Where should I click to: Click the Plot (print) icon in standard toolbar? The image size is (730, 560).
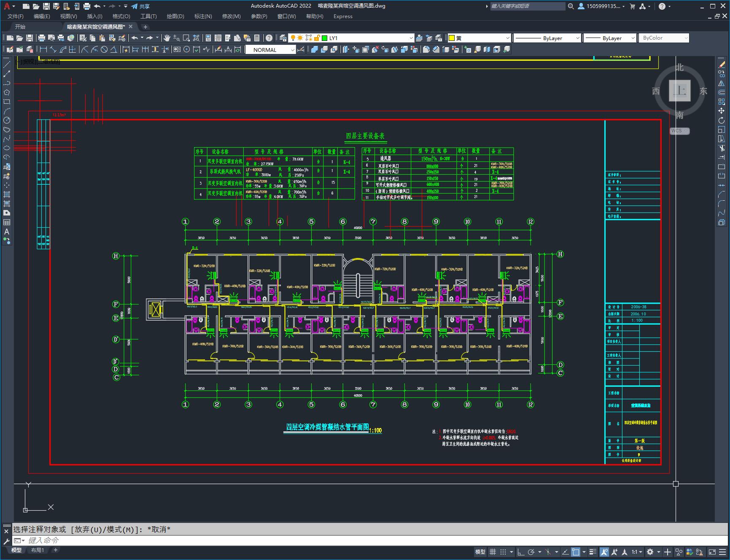pos(41,38)
